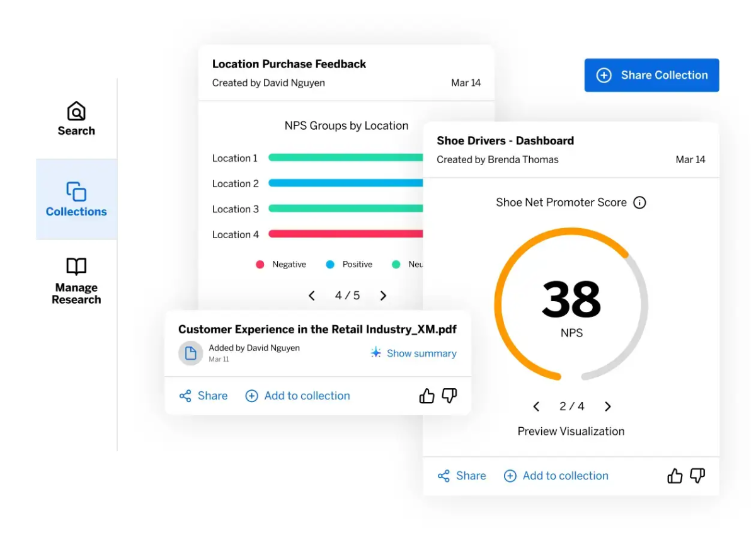Advance the dashboard visualization with the right chevron

point(607,406)
